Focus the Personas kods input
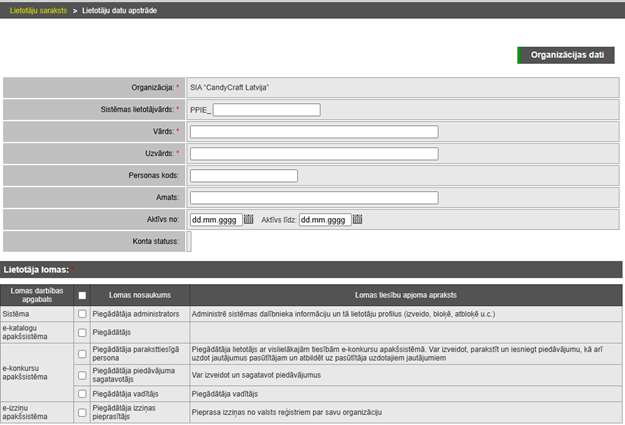This screenshot has width=625, height=425. [x=244, y=176]
